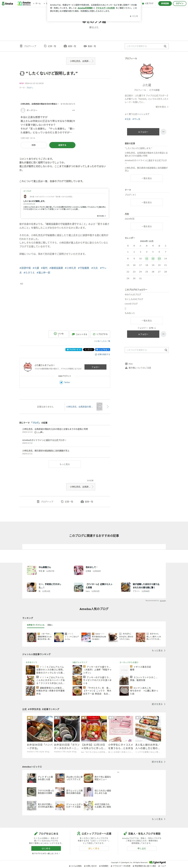Select the 芸能人 ranking tab
Image resolution: width=188 pixels, height=868 pixels.
click(50, 625)
